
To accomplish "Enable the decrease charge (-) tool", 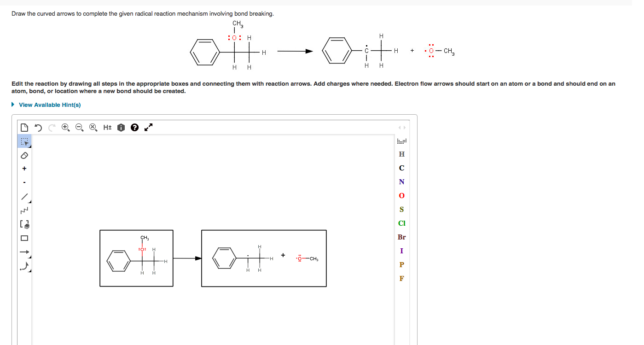I will click(x=24, y=181).
